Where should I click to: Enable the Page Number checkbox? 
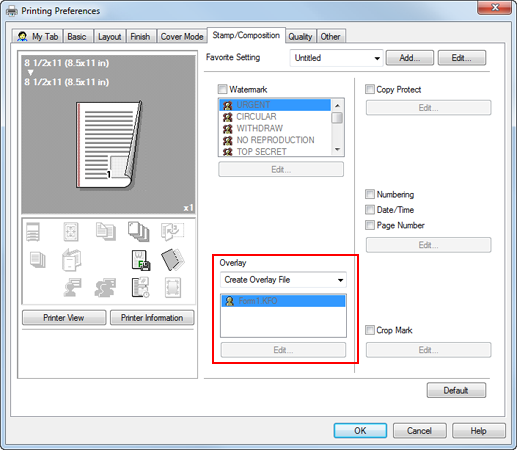[370, 225]
